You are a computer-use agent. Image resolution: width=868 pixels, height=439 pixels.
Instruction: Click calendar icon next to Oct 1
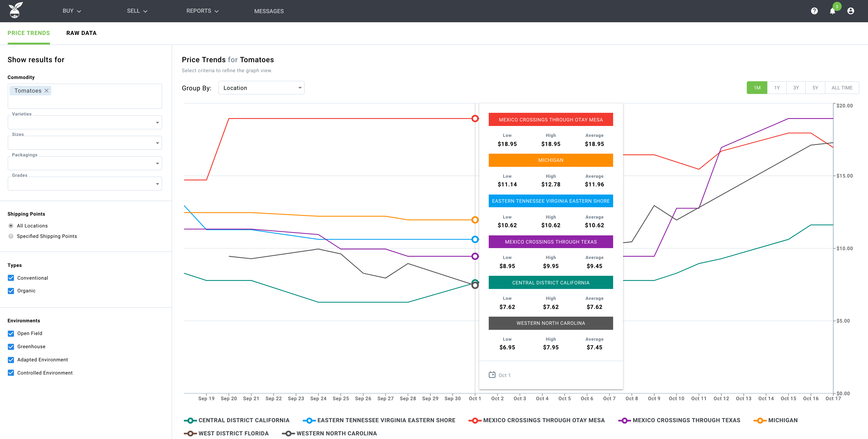pos(492,375)
